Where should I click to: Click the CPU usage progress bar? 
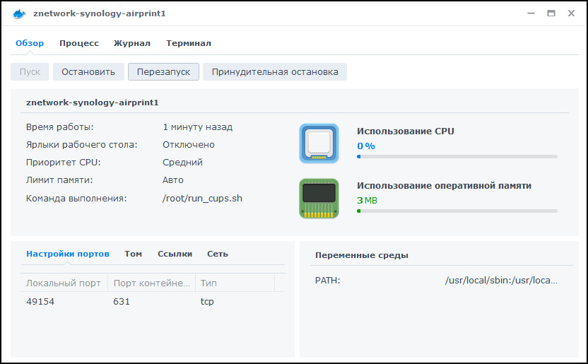(457, 156)
